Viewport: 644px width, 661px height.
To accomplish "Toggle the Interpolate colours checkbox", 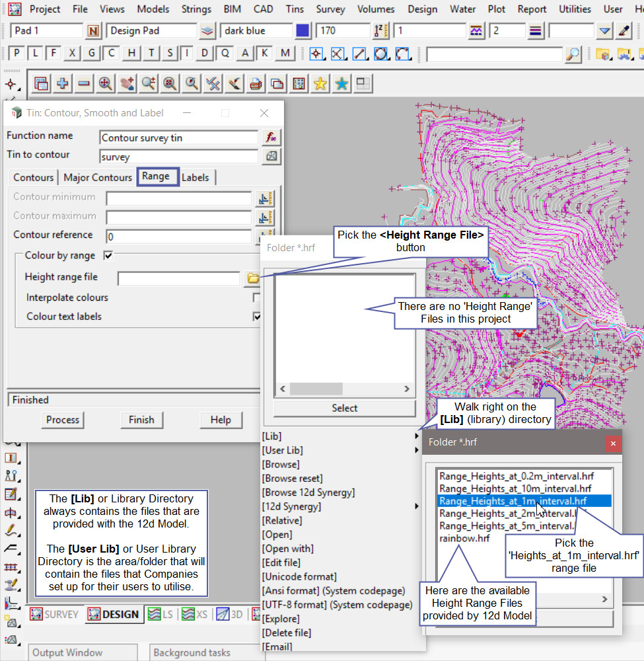I will [257, 298].
